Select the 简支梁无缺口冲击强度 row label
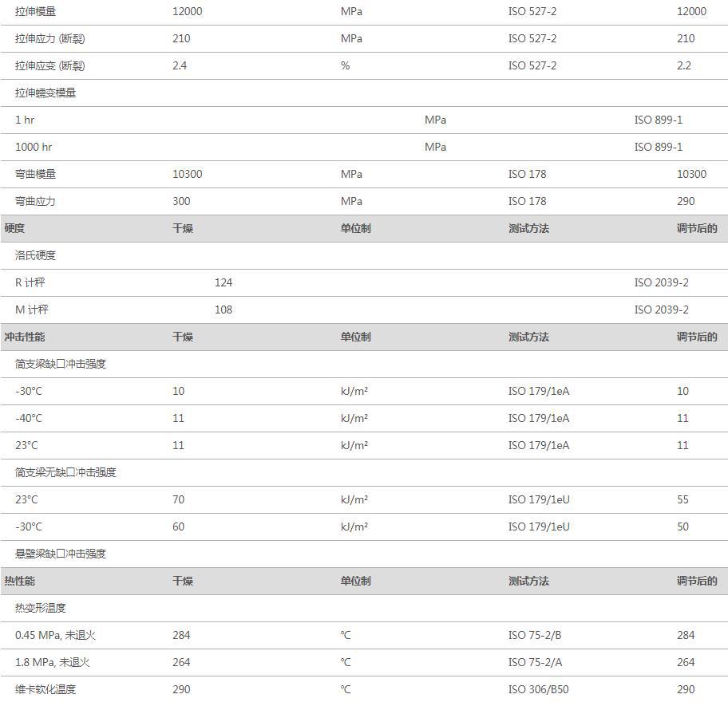The width and height of the screenshot is (728, 702). click(65, 472)
